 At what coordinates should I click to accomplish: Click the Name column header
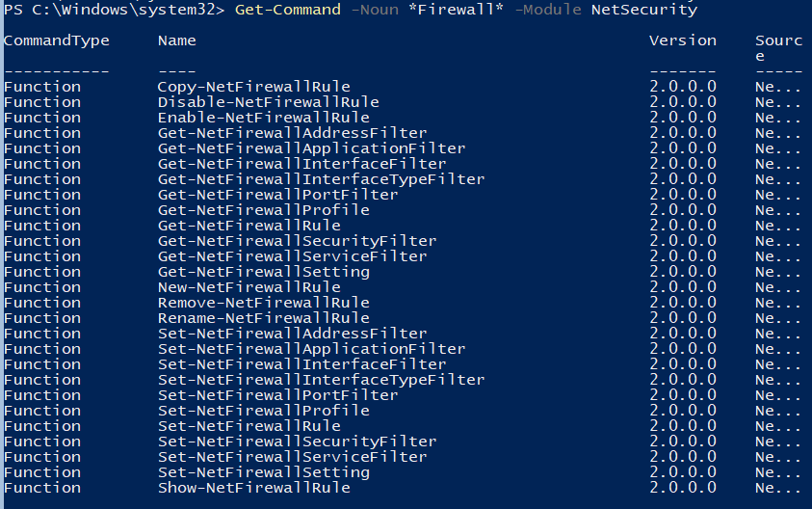[x=176, y=40]
